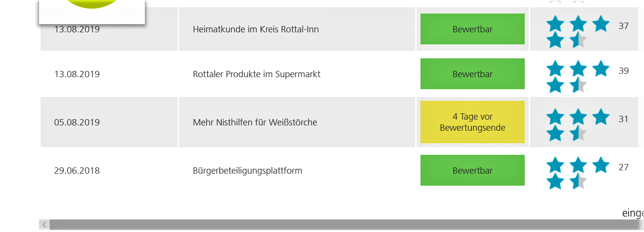Image resolution: width=644 pixels, height=232 pixels.
Task: Click the half-filled star for Rottaler Produkte
Action: (578, 85)
